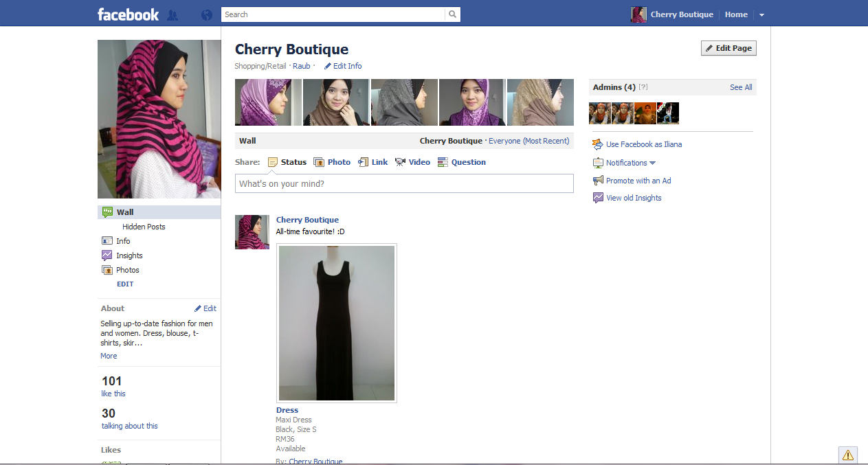This screenshot has height=465, width=868.
Task: Click the sidebar EDIT link
Action: point(125,284)
